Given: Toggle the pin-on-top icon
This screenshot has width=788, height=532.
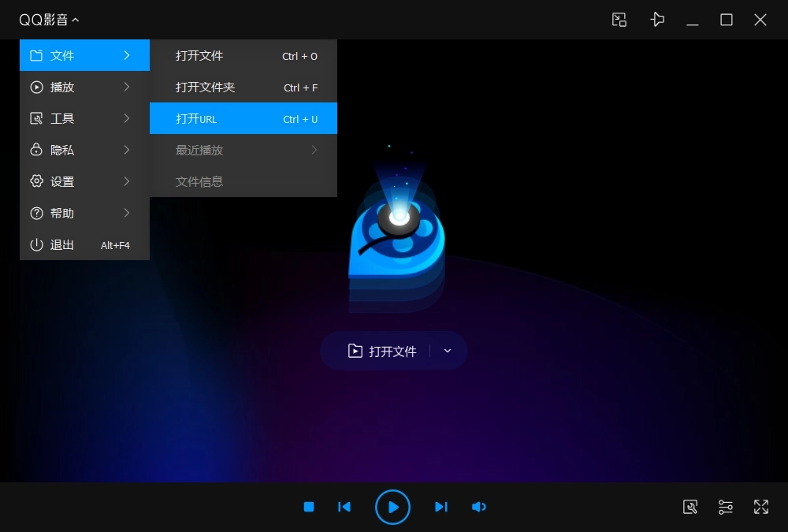Looking at the screenshot, I should 657,20.
